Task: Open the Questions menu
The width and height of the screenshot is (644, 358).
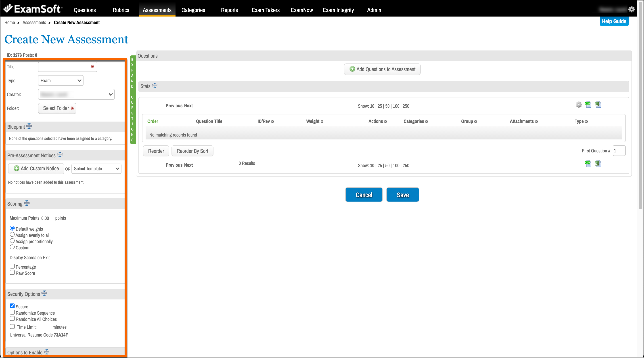Action: click(x=85, y=10)
